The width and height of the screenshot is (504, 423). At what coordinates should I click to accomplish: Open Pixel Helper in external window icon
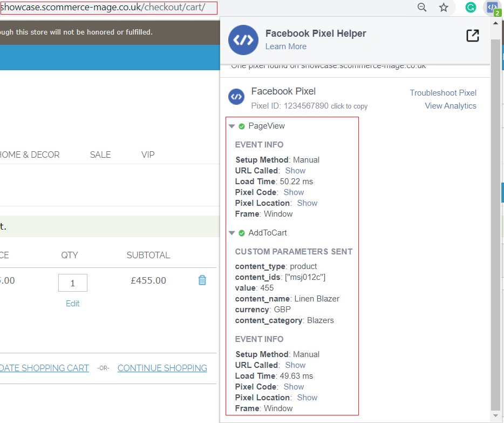point(472,36)
